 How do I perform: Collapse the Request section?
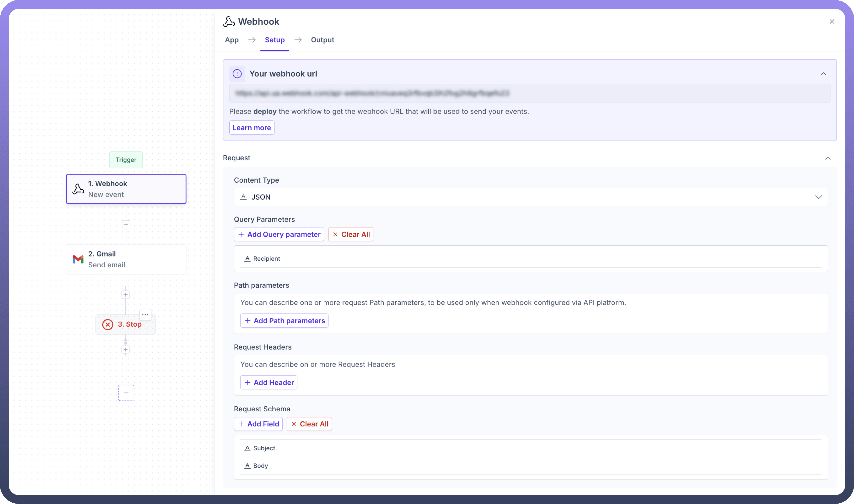[x=828, y=158]
